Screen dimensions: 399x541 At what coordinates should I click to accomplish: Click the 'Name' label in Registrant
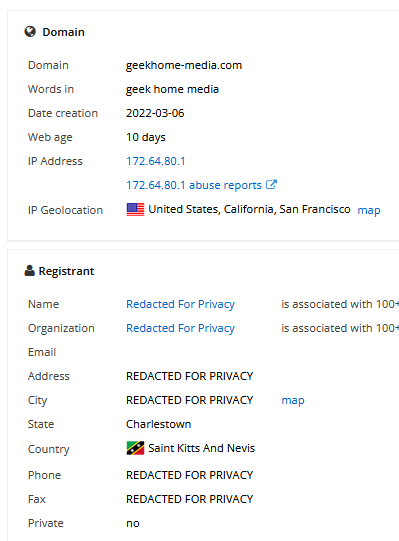43,304
